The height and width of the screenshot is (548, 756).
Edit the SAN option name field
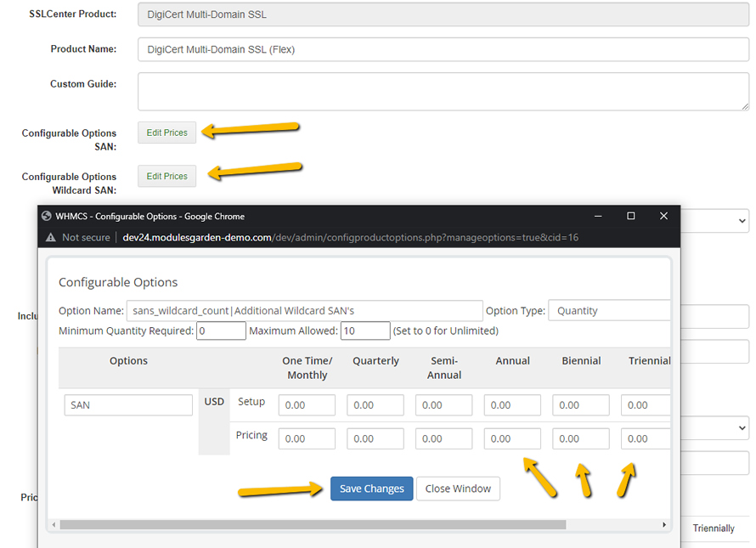(x=128, y=405)
